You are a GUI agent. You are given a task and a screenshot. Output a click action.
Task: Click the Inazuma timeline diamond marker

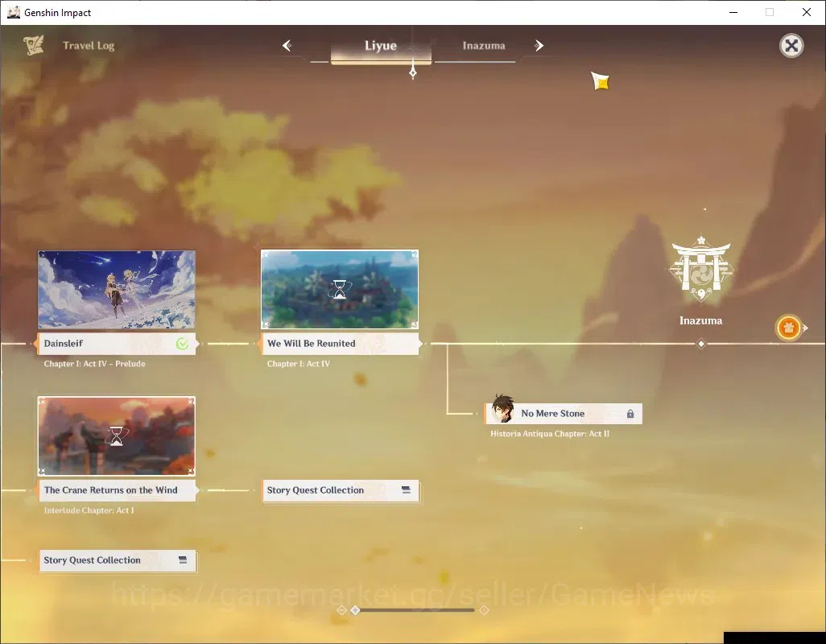click(701, 344)
